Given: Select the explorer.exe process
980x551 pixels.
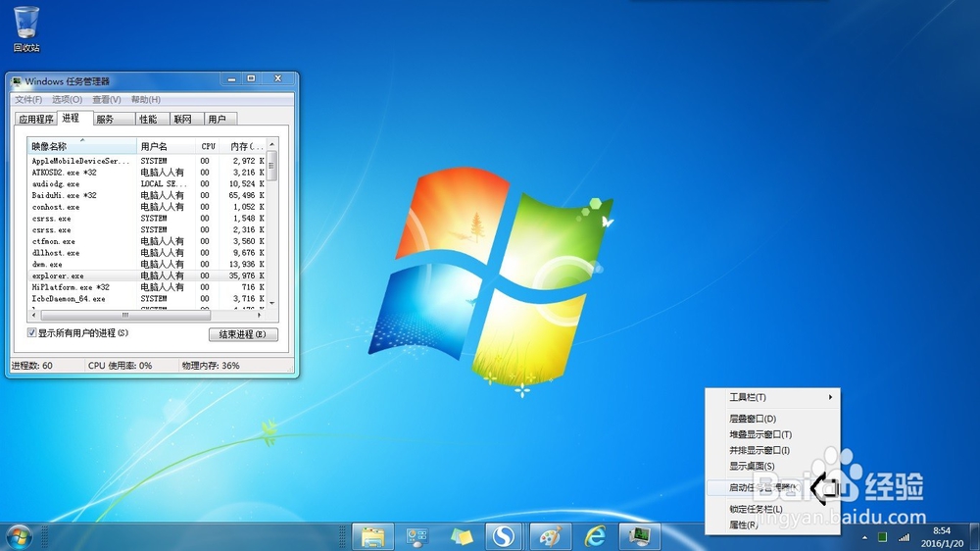Looking at the screenshot, I should coord(147,275).
